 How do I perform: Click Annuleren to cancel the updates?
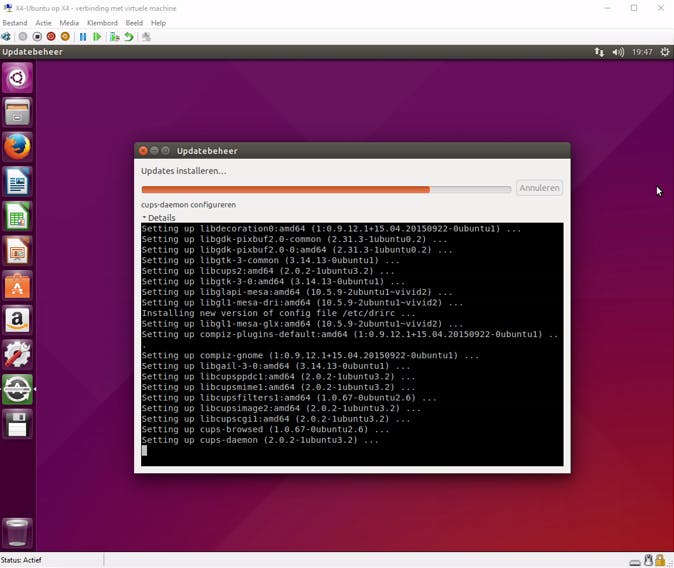pyautogui.click(x=539, y=188)
